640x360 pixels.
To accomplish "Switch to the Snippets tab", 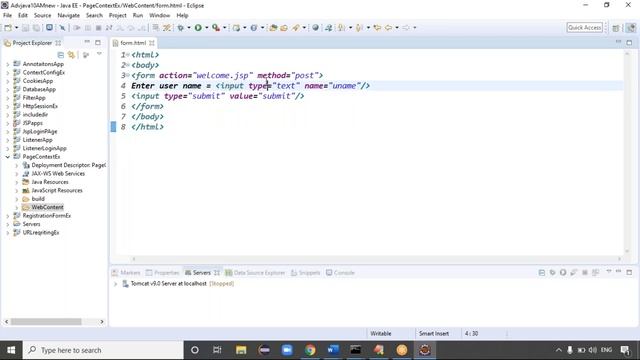I will (306, 273).
